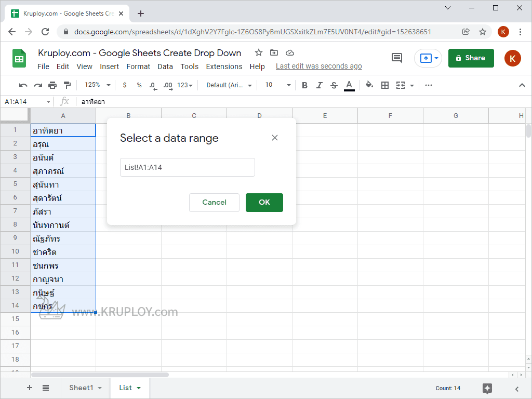Select column A header
The width and height of the screenshot is (532, 399).
[63, 116]
